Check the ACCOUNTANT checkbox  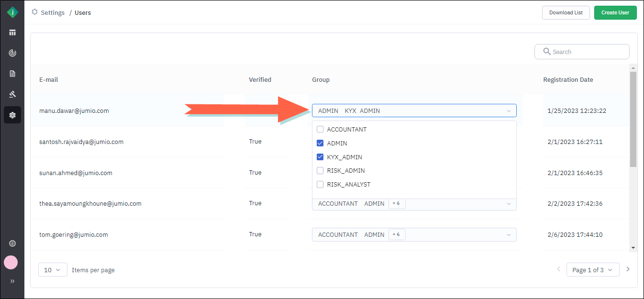pos(320,129)
